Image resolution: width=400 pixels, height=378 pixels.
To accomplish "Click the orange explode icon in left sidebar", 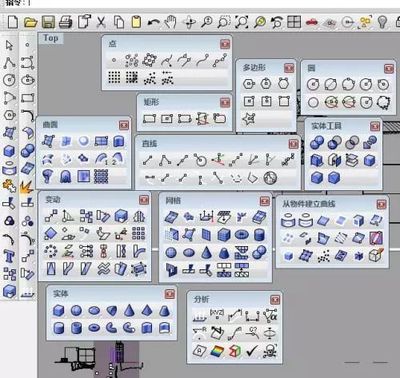I will [x=26, y=187].
